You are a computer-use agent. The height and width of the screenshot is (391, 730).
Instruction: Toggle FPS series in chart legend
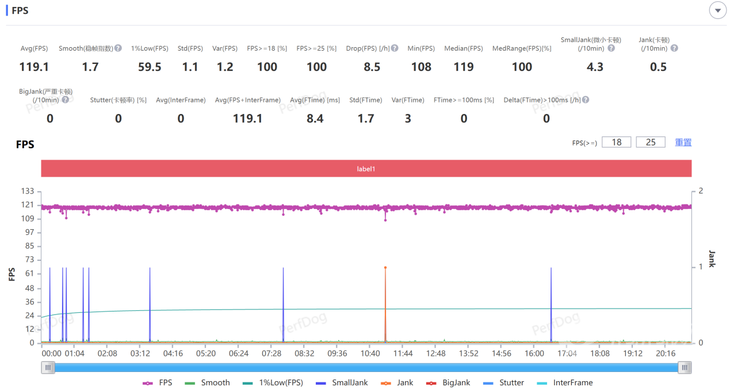pos(157,383)
